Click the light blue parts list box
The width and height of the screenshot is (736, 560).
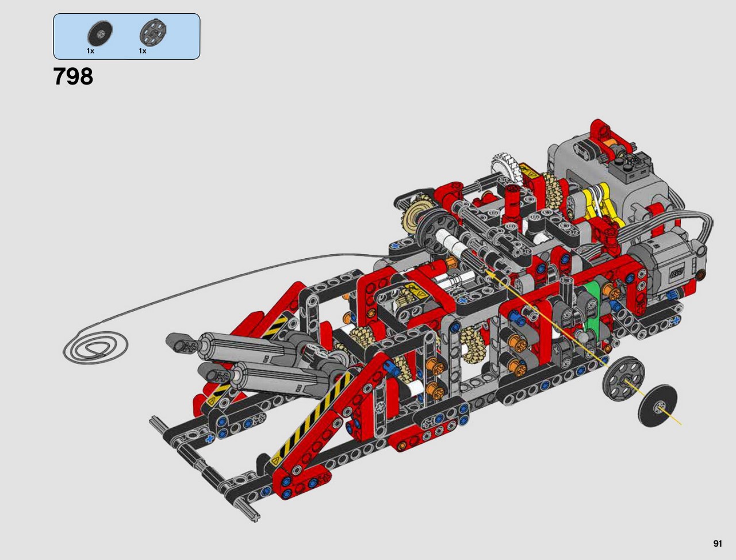coord(126,37)
